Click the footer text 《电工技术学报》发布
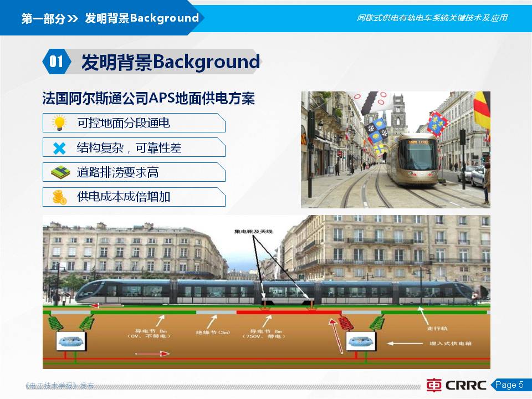The width and height of the screenshot is (532, 399). 60,386
